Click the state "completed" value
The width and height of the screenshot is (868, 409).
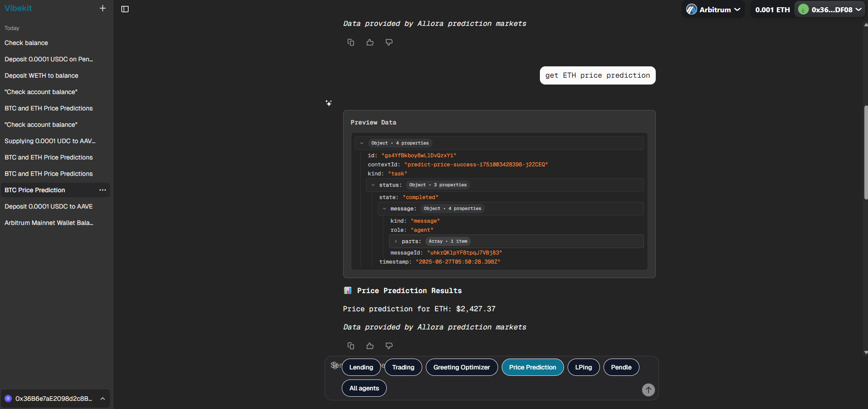[421, 197]
